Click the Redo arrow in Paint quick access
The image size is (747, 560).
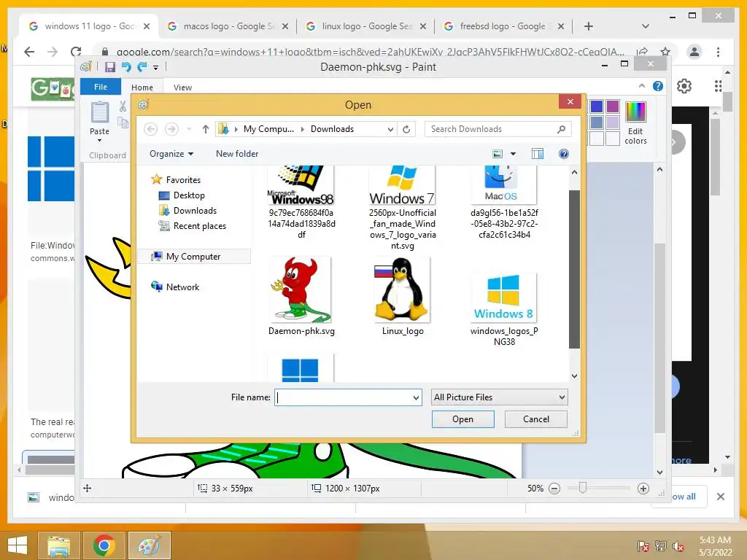[142, 66]
